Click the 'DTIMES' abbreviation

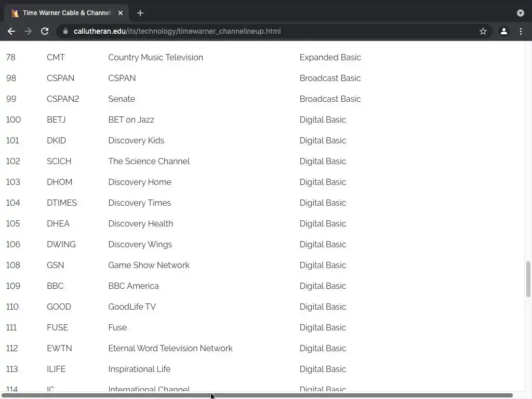click(x=62, y=203)
